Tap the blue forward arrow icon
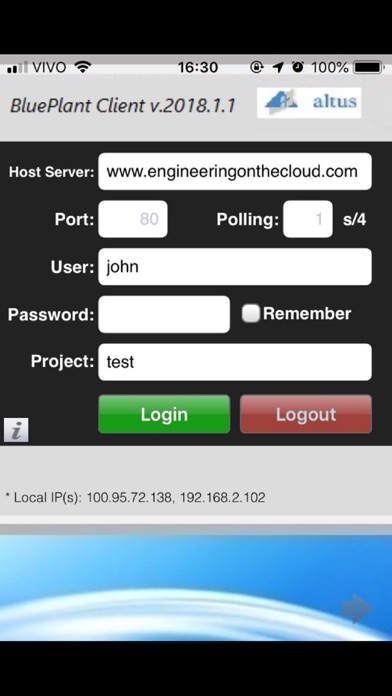This screenshot has height=696, width=392. [357, 609]
